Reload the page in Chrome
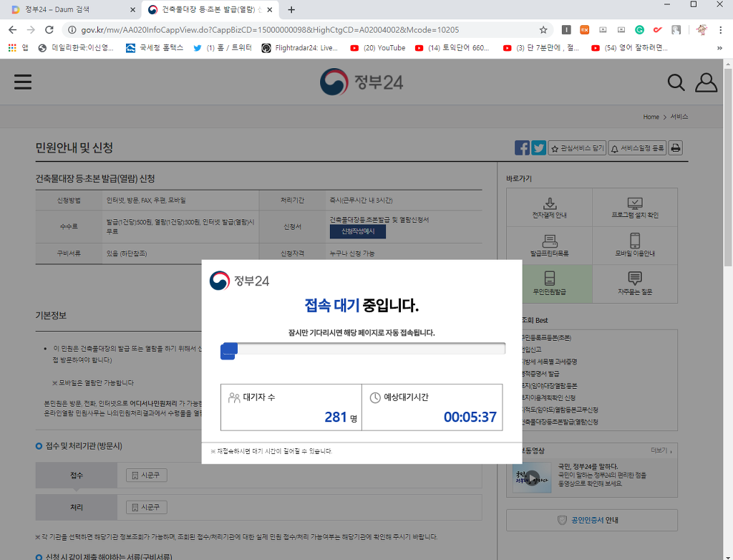Screen dimensions: 733x560 pyautogui.click(x=49, y=30)
